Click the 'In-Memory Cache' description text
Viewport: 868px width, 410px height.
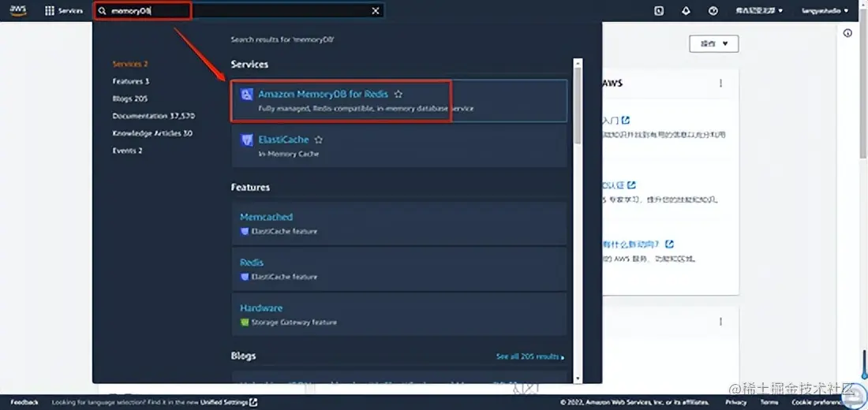point(288,154)
